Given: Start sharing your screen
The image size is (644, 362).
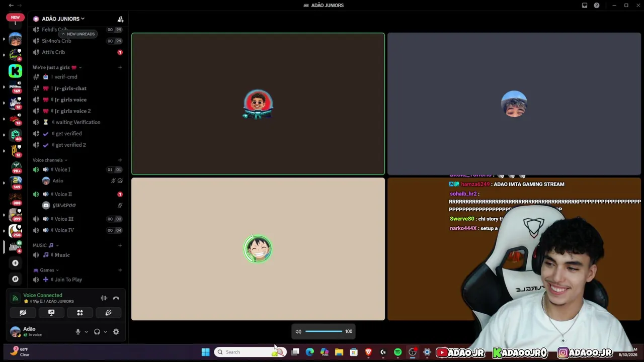Looking at the screenshot, I should point(51,313).
